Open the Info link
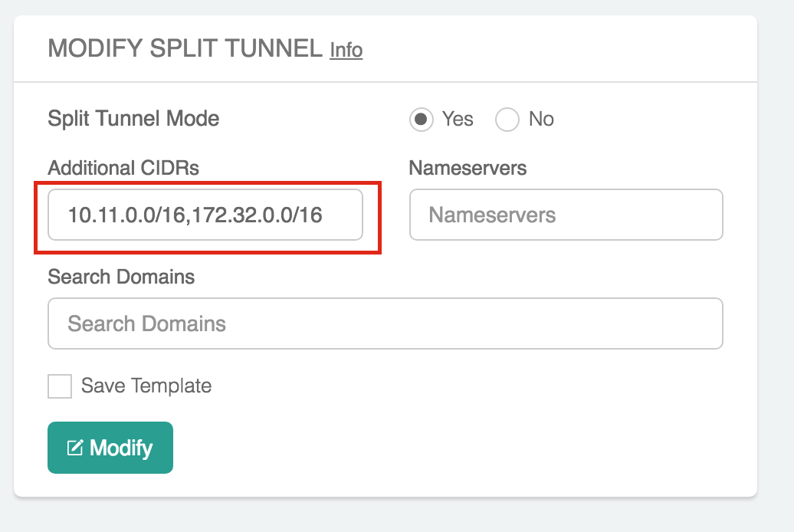Viewport: 794px width, 532px height. pyautogui.click(x=346, y=50)
